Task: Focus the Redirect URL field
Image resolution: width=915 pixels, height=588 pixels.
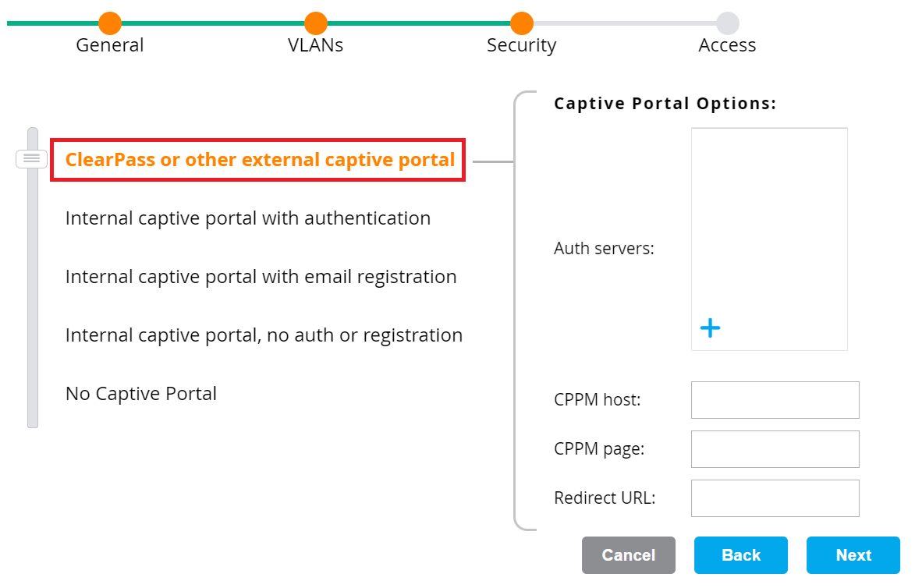Action: coord(775,498)
